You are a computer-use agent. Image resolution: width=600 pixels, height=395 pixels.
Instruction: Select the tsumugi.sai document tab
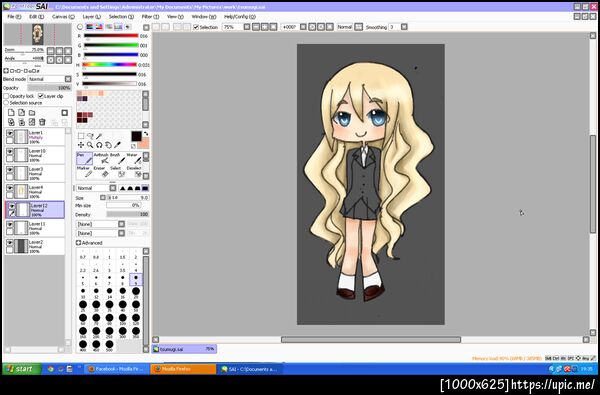(184, 349)
